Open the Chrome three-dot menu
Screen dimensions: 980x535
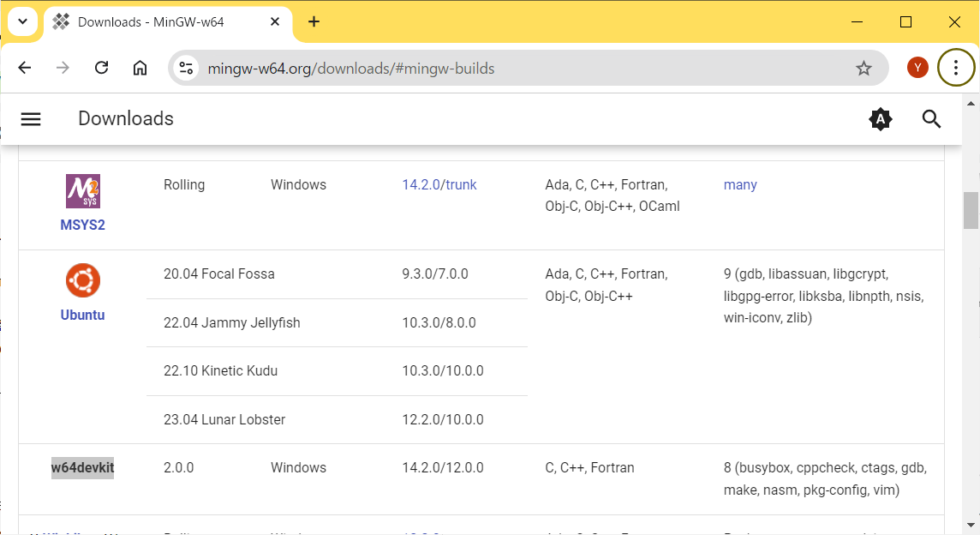coord(956,69)
